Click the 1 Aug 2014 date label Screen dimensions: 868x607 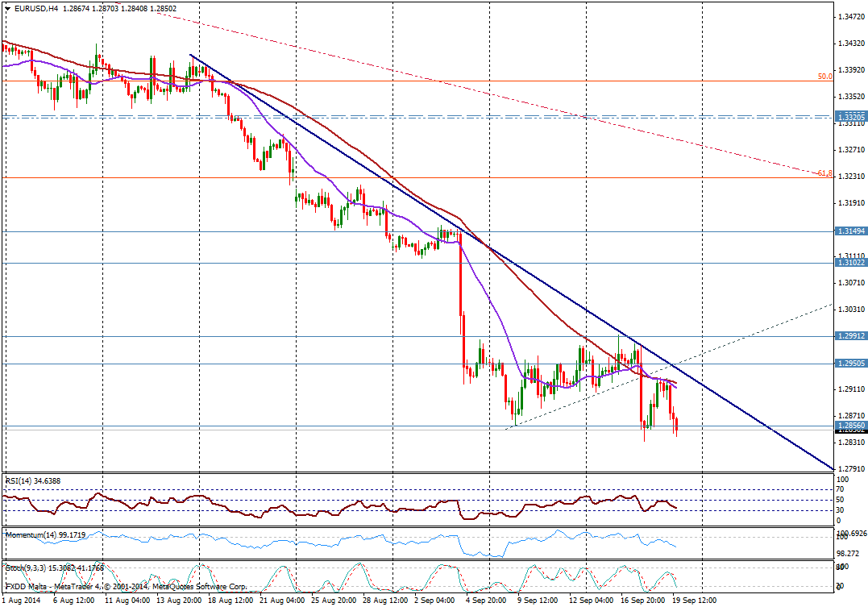(x=21, y=601)
